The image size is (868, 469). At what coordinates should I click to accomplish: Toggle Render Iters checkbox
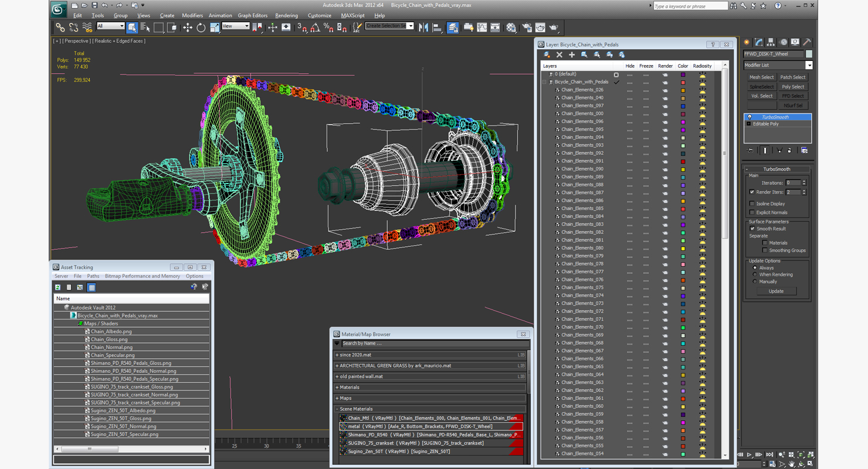click(752, 192)
